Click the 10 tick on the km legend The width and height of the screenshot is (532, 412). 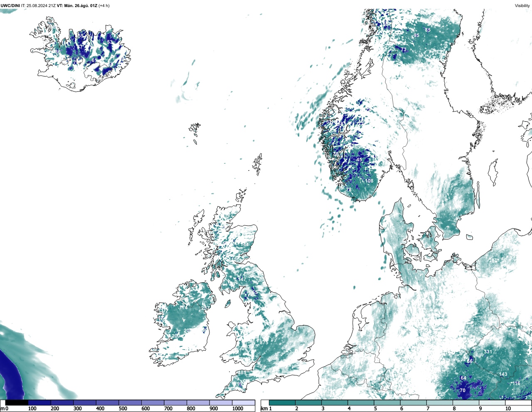click(508, 409)
